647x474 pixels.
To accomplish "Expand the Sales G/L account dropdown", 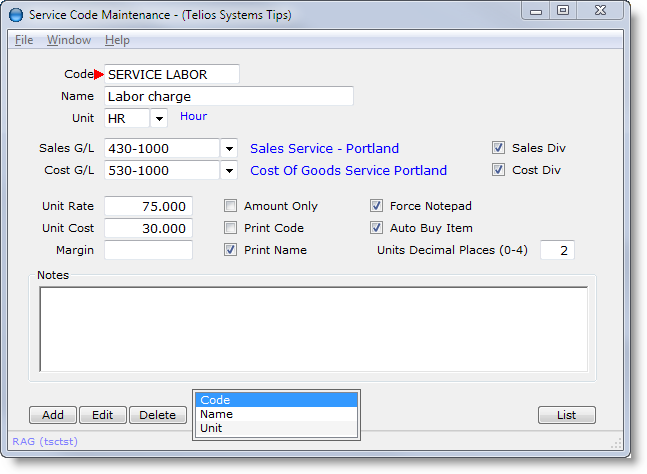I will tap(229, 148).
